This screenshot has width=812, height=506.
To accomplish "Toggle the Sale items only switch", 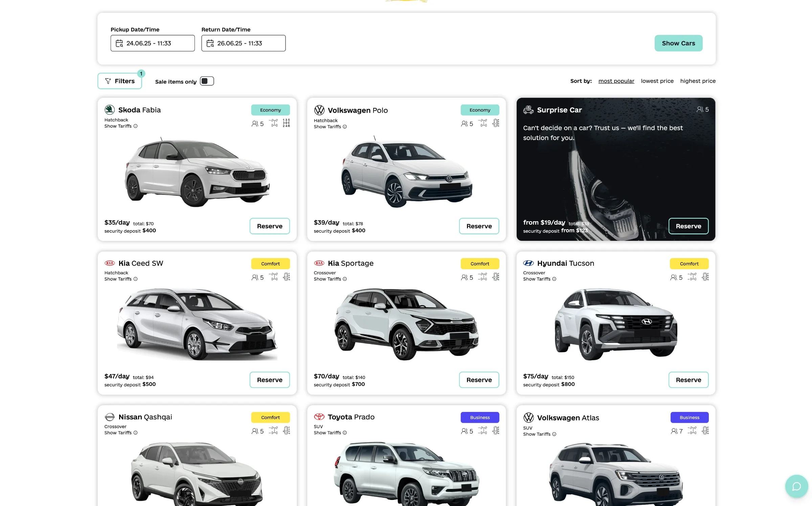I will 207,81.
